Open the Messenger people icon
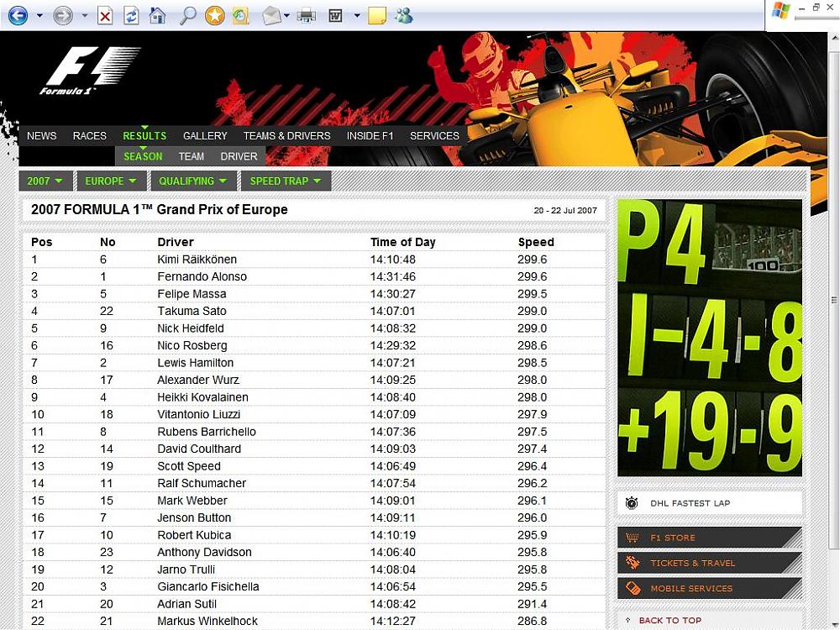Image resolution: width=840 pixels, height=630 pixels. pyautogui.click(x=404, y=15)
